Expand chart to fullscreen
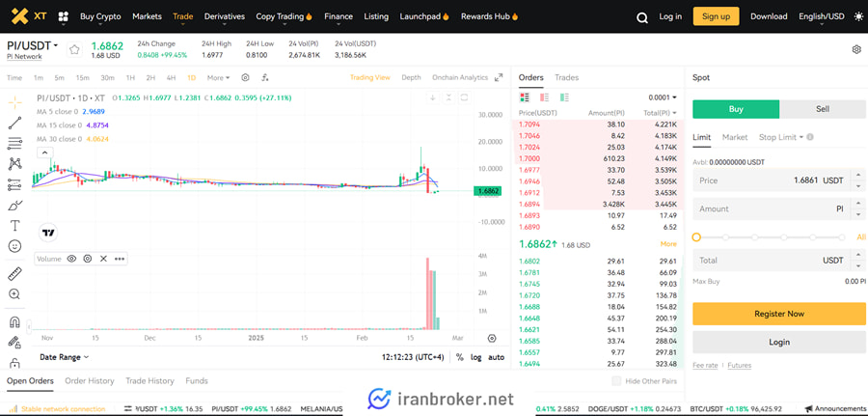Viewport: 868px width, 416px height. [499, 77]
